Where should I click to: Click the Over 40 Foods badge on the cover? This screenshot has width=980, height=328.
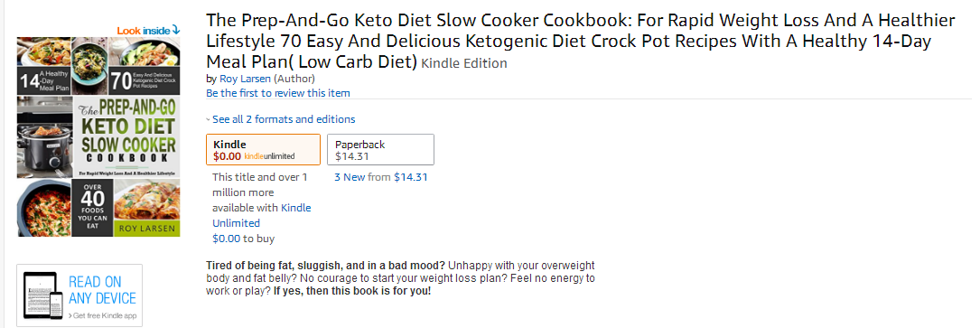(x=92, y=209)
